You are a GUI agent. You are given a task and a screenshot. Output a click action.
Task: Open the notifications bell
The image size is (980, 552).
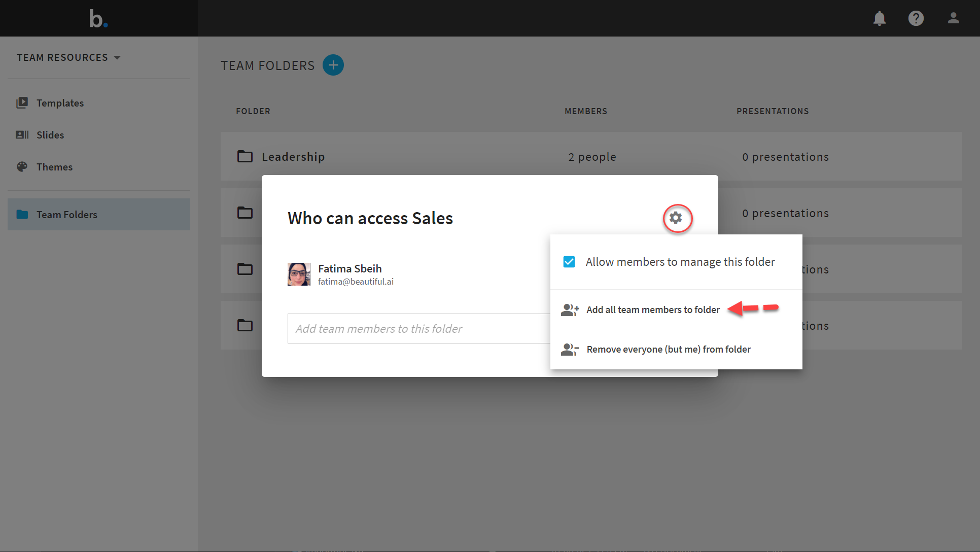pos(879,19)
